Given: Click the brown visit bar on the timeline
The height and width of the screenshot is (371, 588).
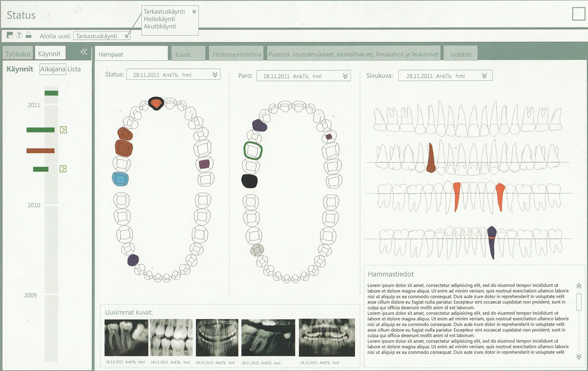Looking at the screenshot, I should (x=40, y=151).
